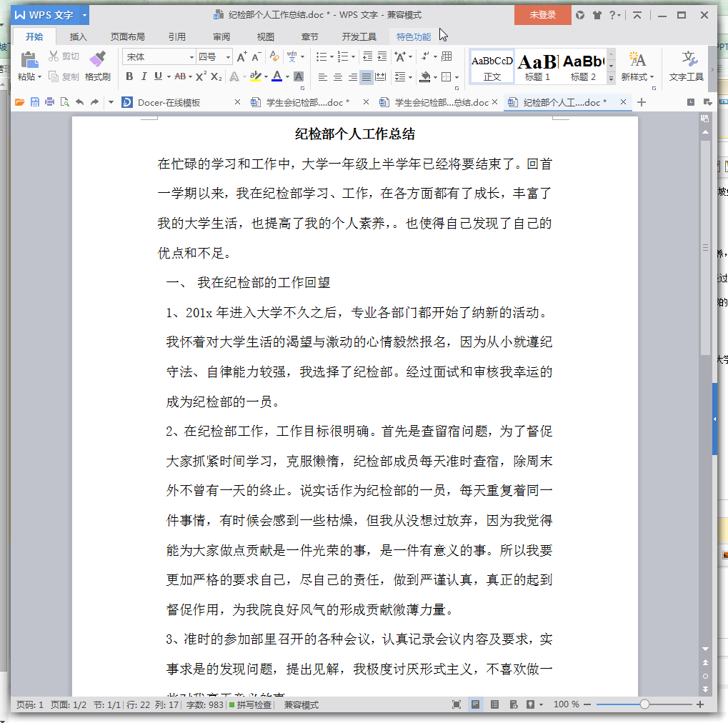This screenshot has height=723, width=728.
Task: Open the 页面布局 ribbon tab
Action: [128, 36]
